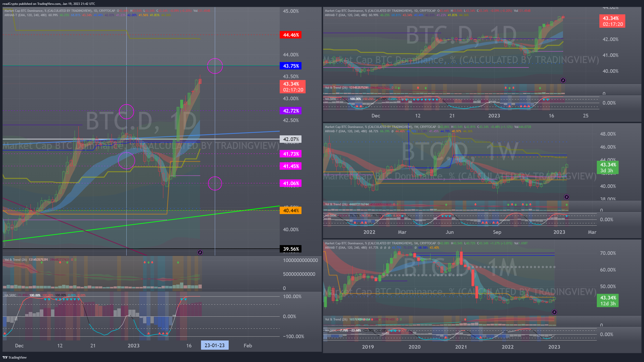Click the magenta 41.73% price label
Viewport: 644px width, 362px height.
291,154
